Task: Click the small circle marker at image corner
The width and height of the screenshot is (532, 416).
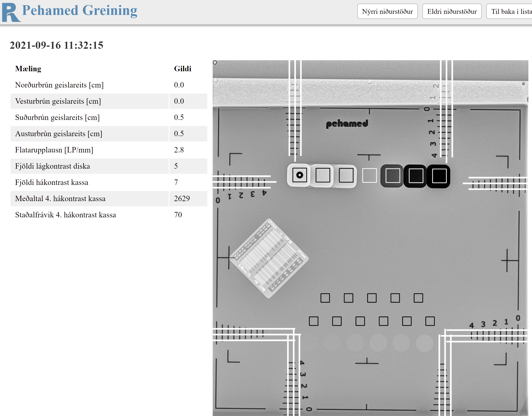Action: coord(215,63)
